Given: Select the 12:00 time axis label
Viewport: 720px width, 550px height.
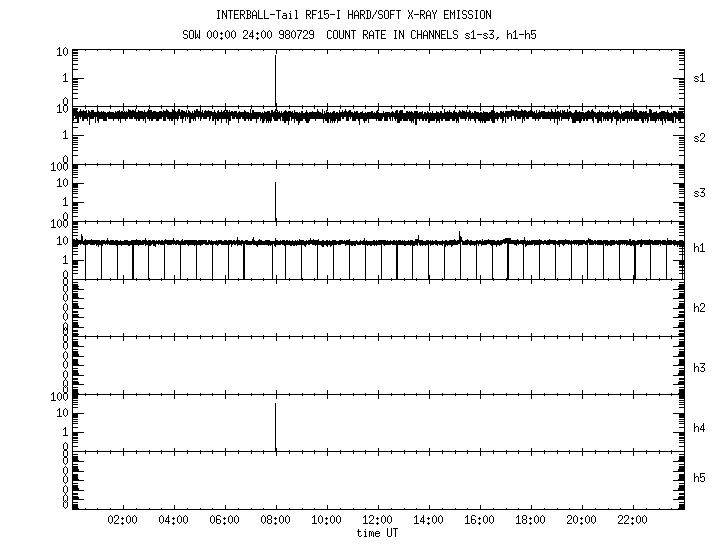Looking at the screenshot, I should coord(378,521).
